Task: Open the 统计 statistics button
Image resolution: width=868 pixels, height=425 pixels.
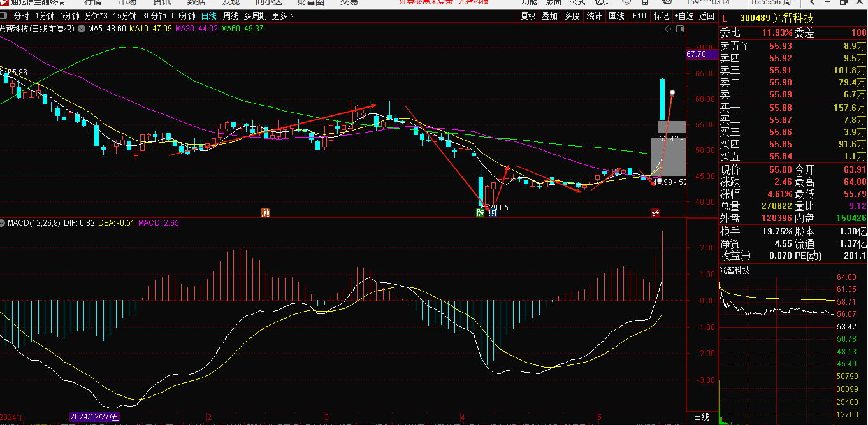Action: pos(594,16)
